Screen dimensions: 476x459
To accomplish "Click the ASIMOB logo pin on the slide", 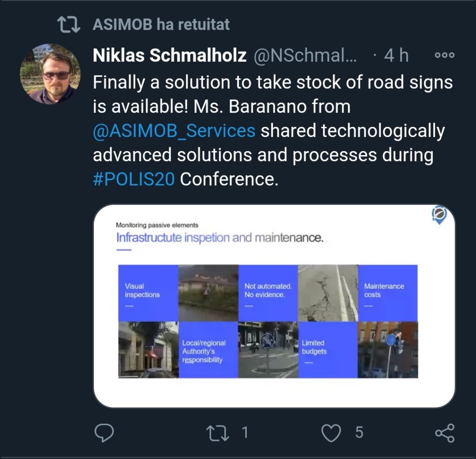I will (439, 215).
